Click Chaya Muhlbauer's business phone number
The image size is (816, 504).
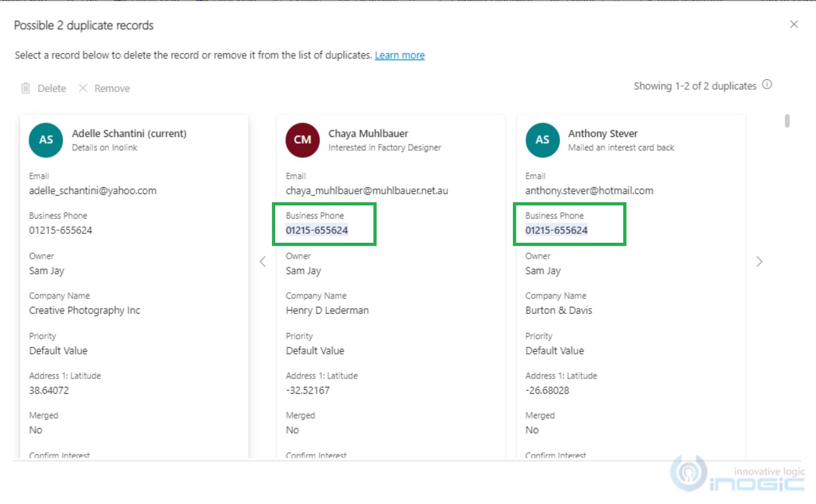[317, 230]
